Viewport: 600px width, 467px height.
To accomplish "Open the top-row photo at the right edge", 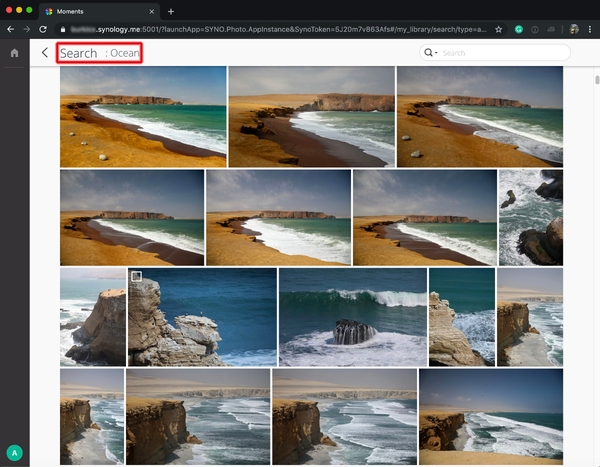I will 480,117.
